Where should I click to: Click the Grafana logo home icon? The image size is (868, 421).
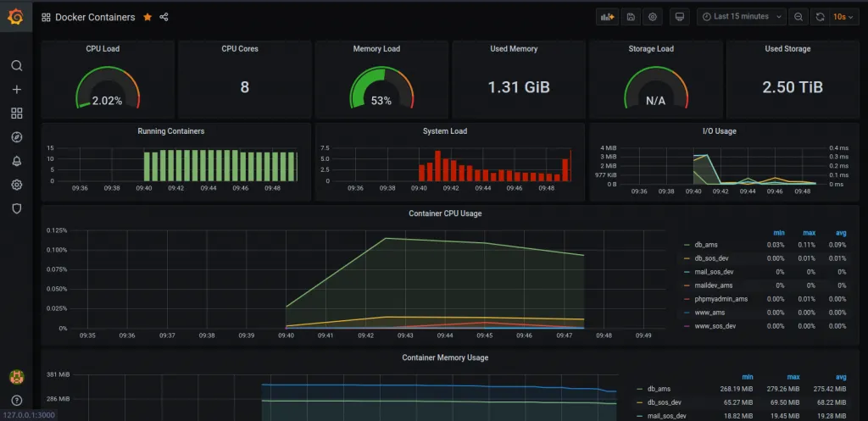16,16
